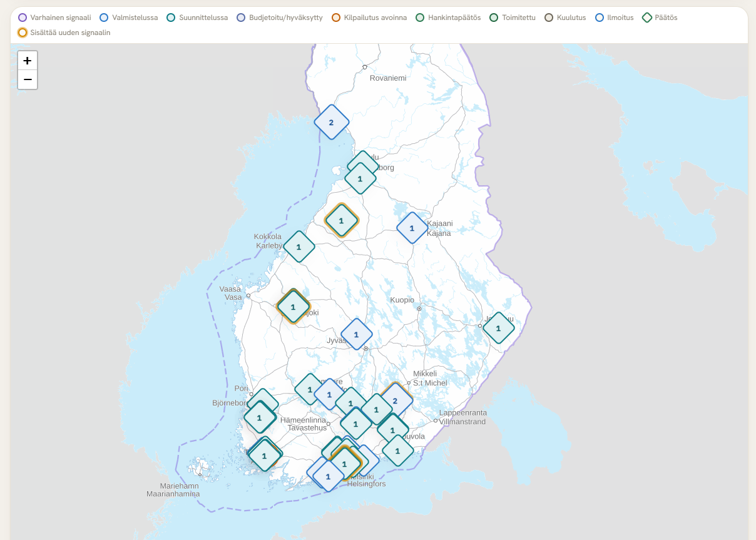Zoom out the map with minus button
The width and height of the screenshot is (756, 540).
coord(28,79)
